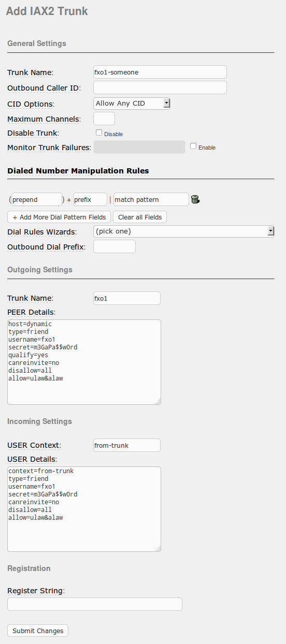This screenshot has height=644, width=286.
Task: Click the prepend dial pattern field
Action: [37, 199]
